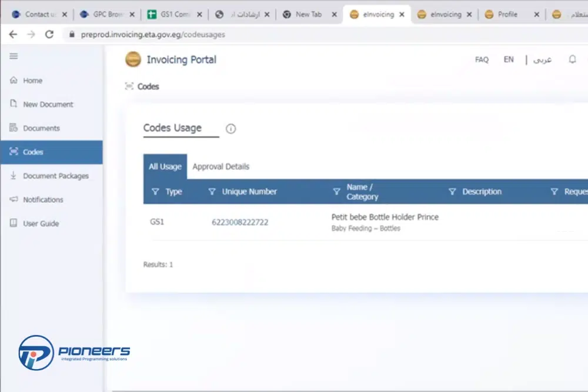
Task: Open code link 6223008222722
Action: pyautogui.click(x=240, y=222)
